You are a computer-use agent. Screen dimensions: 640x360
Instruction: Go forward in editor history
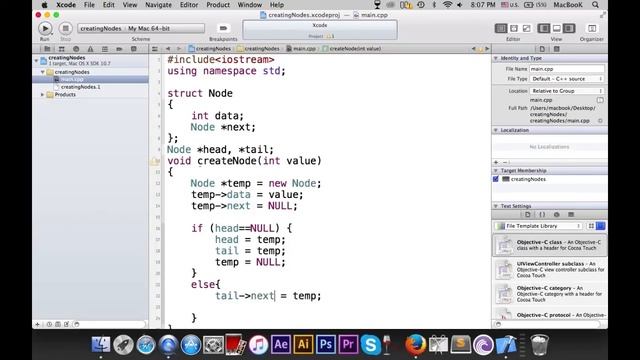178,49
